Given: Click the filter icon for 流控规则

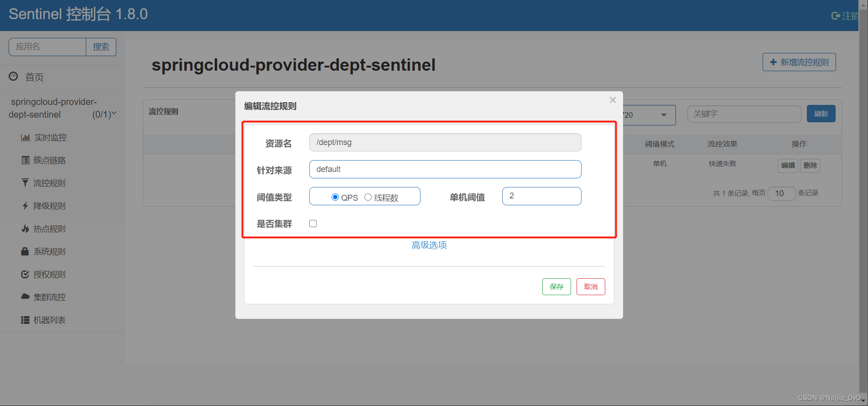Looking at the screenshot, I should (x=25, y=183).
